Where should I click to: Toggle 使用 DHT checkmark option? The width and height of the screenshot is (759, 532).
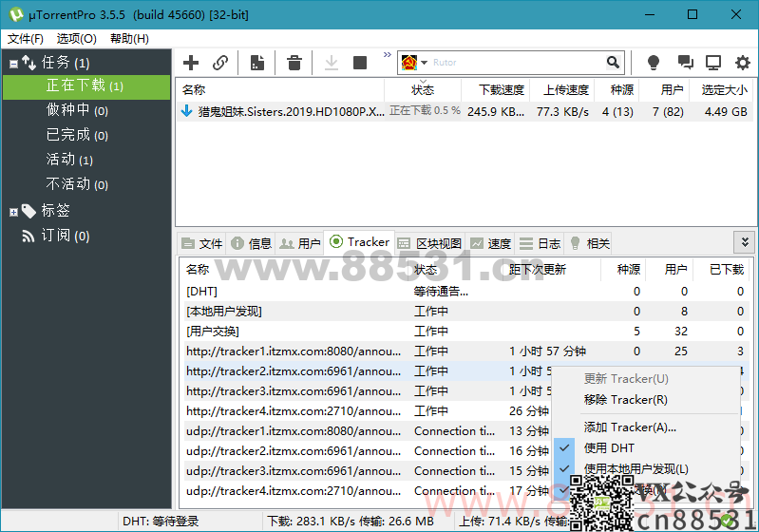645,448
